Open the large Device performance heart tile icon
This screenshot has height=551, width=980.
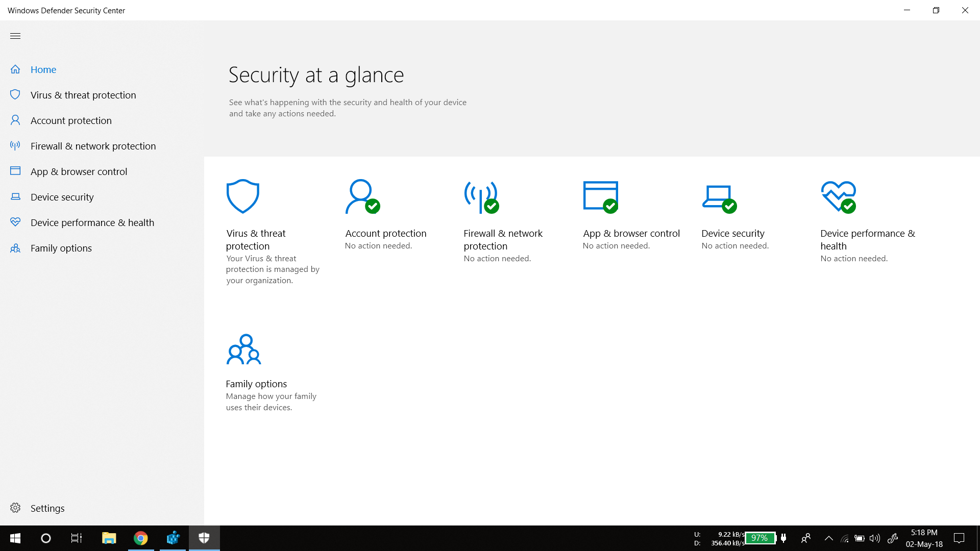point(839,197)
